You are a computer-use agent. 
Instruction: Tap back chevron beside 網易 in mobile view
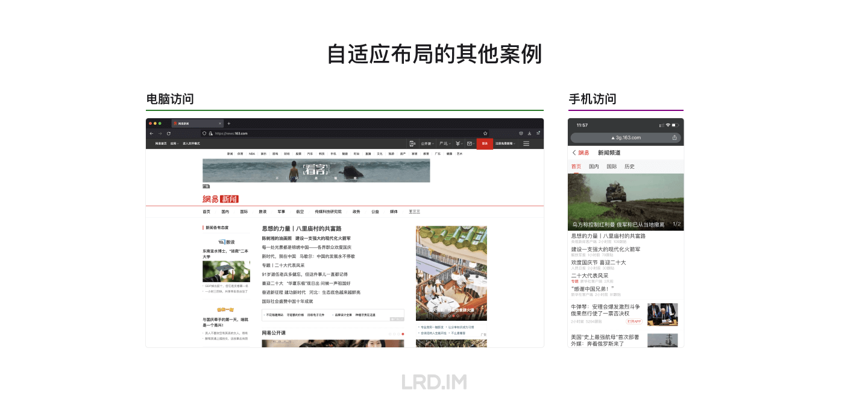click(x=574, y=153)
